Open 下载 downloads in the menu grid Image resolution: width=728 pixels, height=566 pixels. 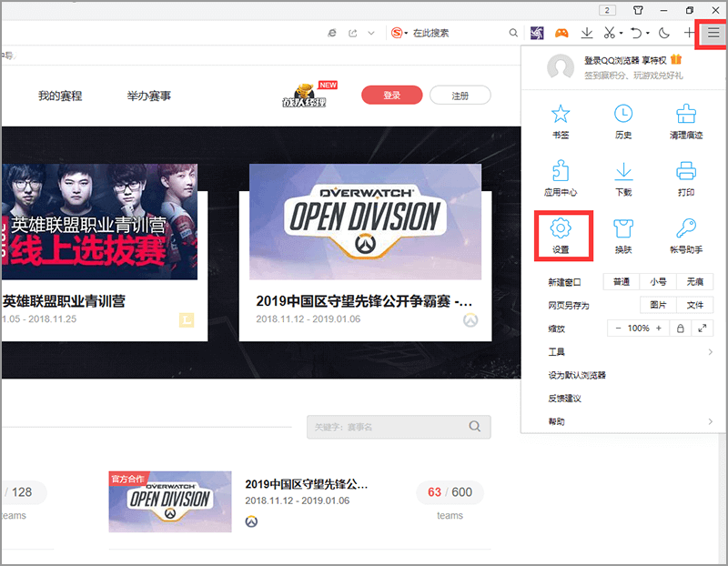click(623, 178)
